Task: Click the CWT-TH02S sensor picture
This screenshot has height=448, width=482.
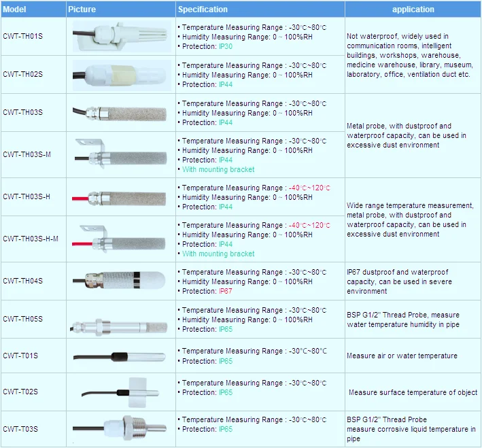Action: click(122, 75)
